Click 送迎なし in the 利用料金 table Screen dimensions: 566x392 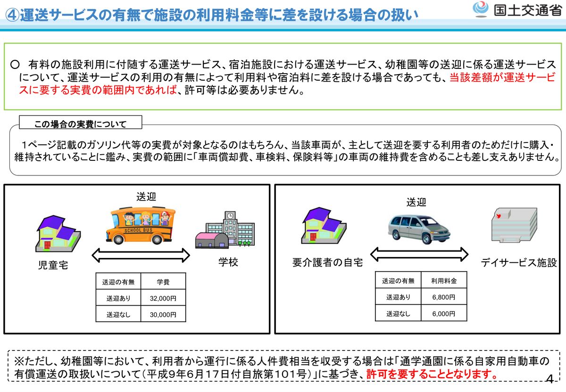click(x=399, y=313)
